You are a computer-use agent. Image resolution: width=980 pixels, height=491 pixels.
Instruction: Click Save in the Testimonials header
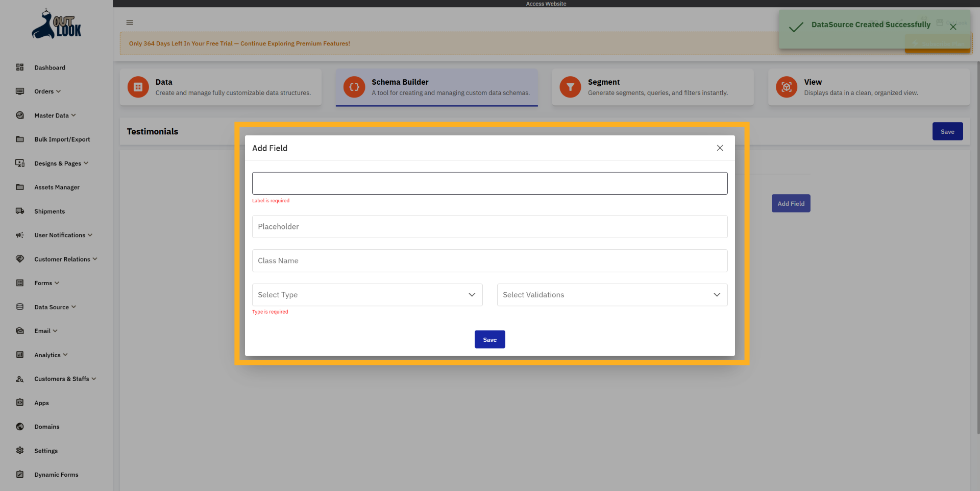pyautogui.click(x=948, y=131)
